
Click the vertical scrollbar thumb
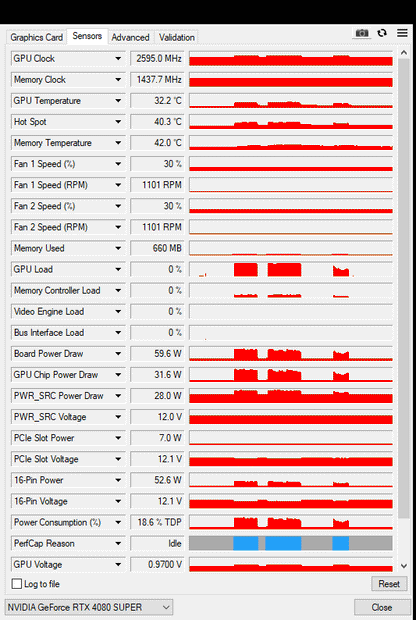pyautogui.click(x=403, y=289)
